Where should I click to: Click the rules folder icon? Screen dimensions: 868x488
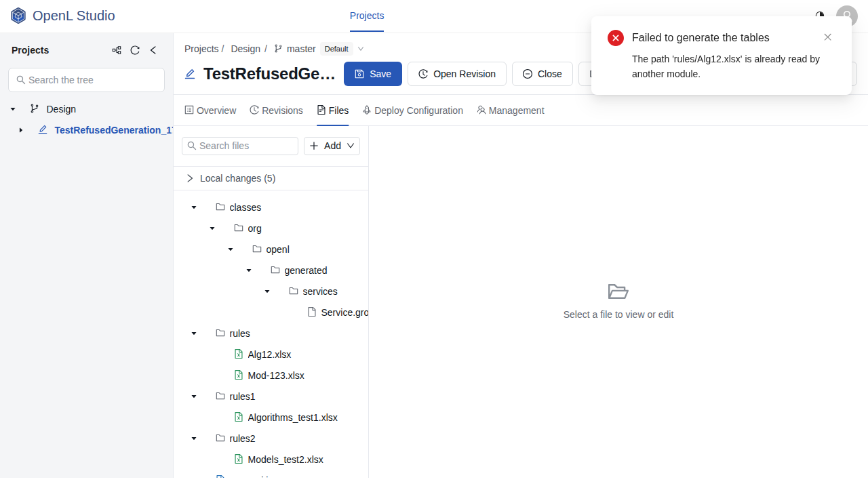(220, 333)
